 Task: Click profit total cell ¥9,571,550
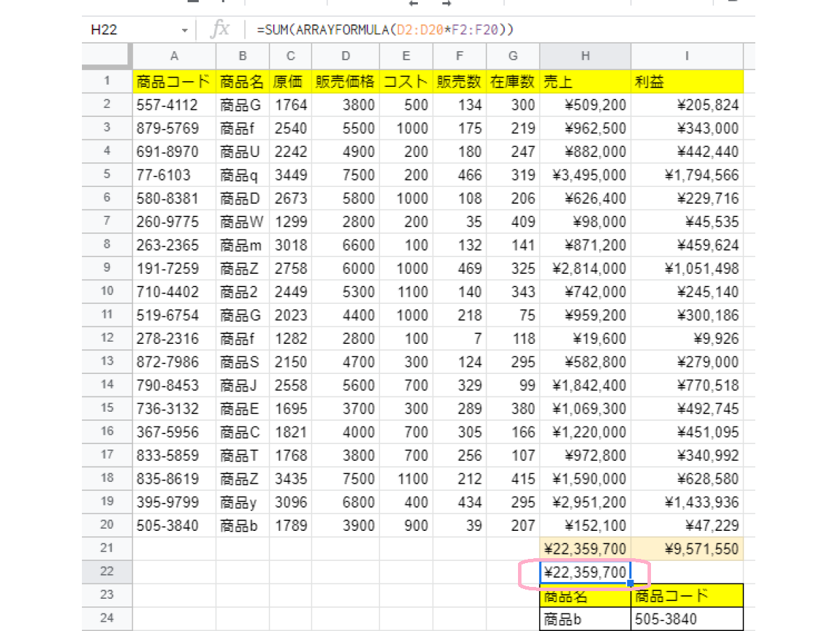687,548
